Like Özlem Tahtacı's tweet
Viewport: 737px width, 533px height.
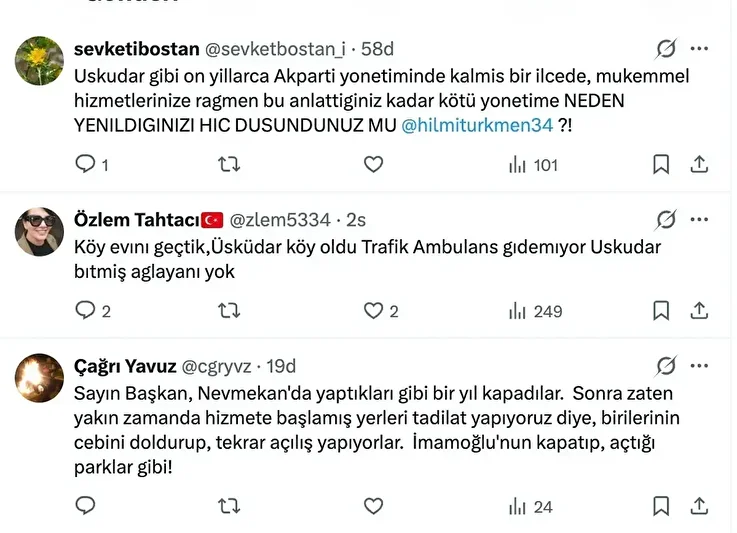pos(373,311)
